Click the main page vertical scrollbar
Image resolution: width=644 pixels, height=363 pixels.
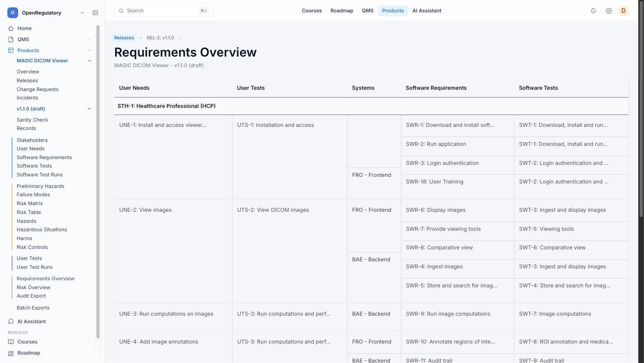pos(641,109)
